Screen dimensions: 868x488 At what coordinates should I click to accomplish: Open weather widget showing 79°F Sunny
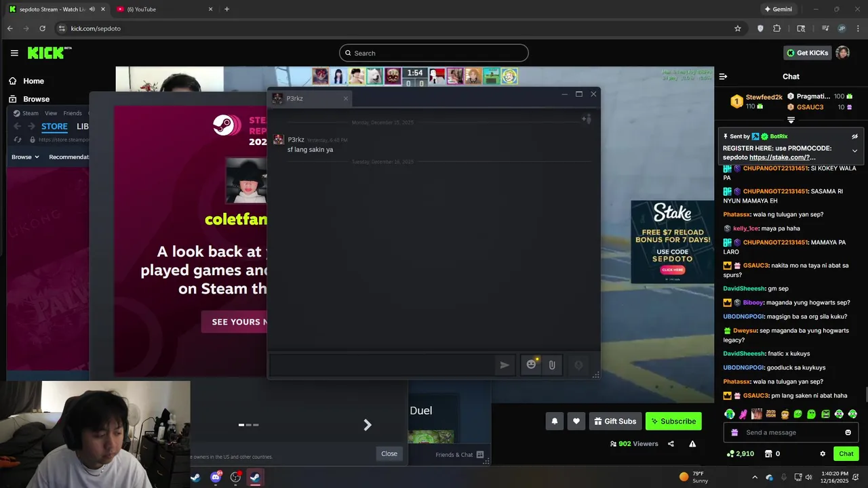click(x=692, y=477)
